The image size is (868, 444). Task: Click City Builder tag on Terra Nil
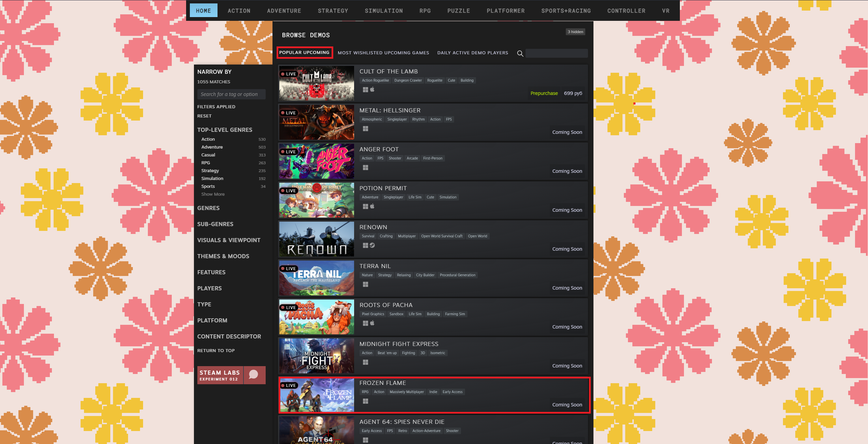[x=425, y=275]
